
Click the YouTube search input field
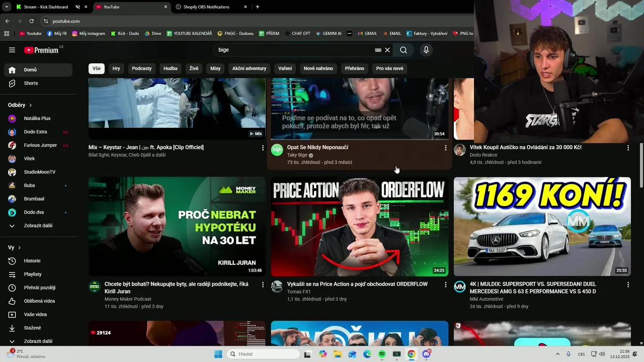click(x=294, y=50)
